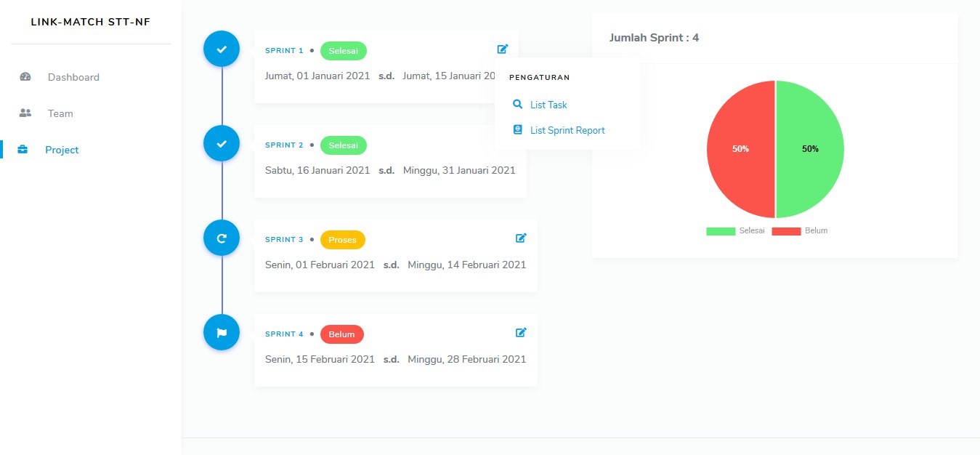Click the Team people icon in sidebar

click(25, 113)
